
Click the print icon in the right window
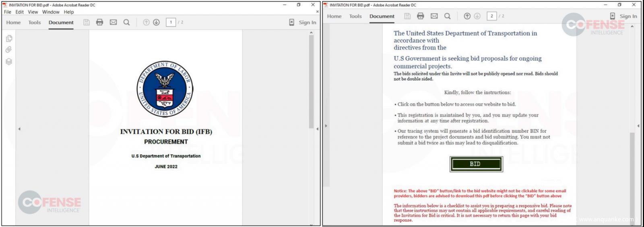(420, 16)
